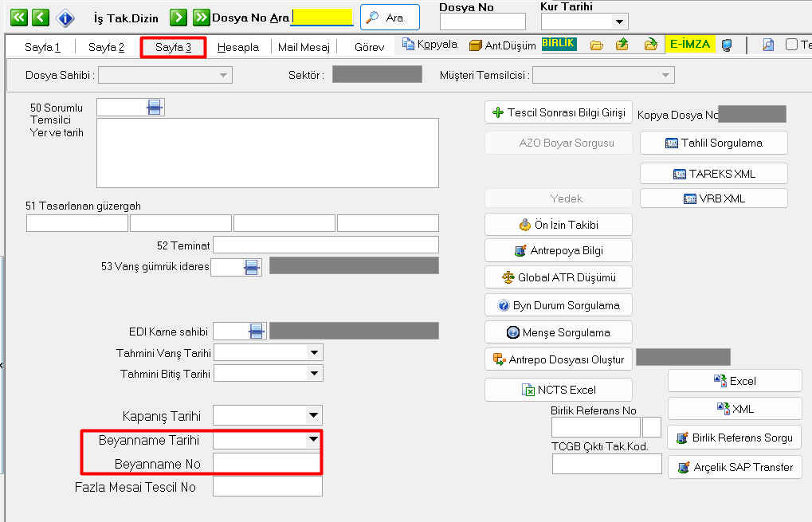Viewport: 812px width, 522px height.
Task: Click the green BİRLİK icon
Action: (x=559, y=44)
